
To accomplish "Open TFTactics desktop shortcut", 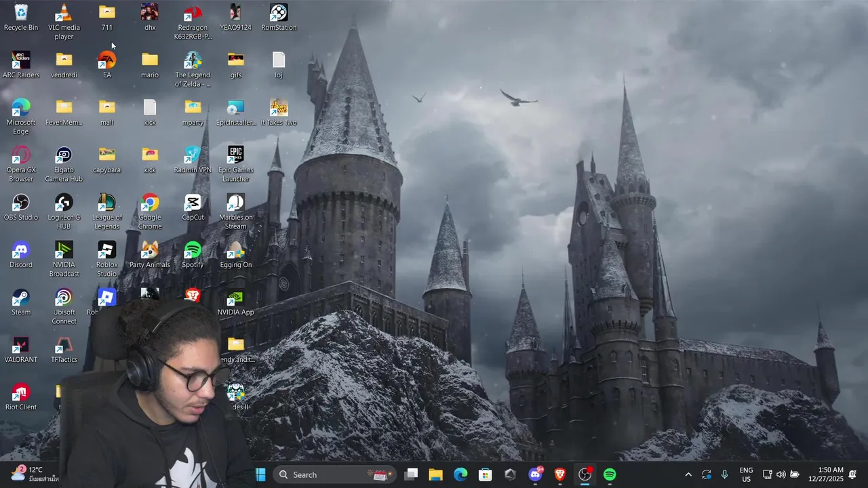I will click(x=64, y=350).
